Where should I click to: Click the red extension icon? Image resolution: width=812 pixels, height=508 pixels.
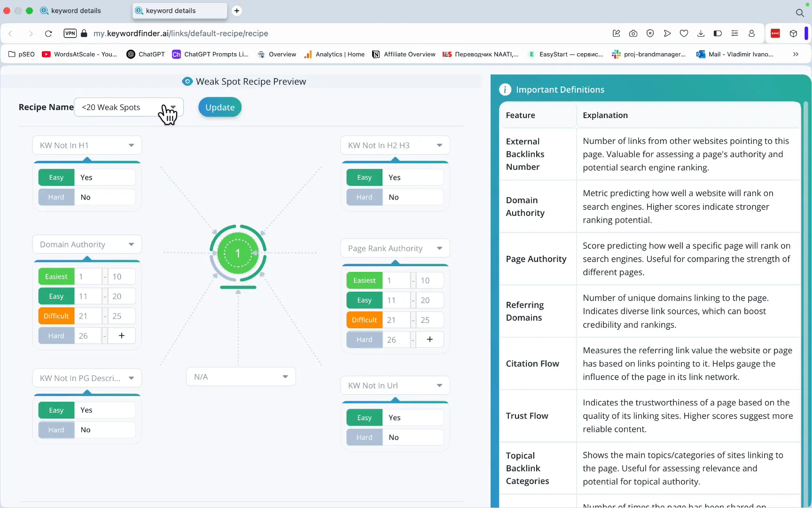(x=775, y=33)
